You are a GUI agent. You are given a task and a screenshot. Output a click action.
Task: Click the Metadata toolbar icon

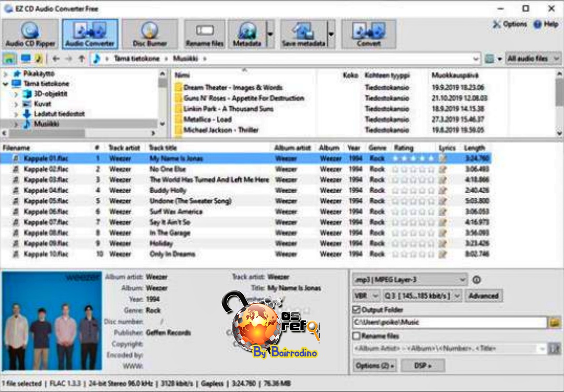click(x=247, y=34)
